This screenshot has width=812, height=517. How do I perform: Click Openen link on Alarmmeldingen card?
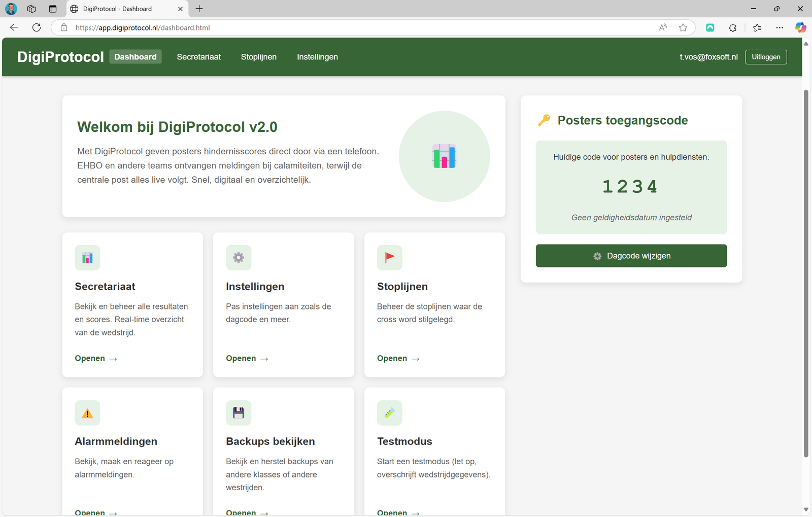click(96, 512)
